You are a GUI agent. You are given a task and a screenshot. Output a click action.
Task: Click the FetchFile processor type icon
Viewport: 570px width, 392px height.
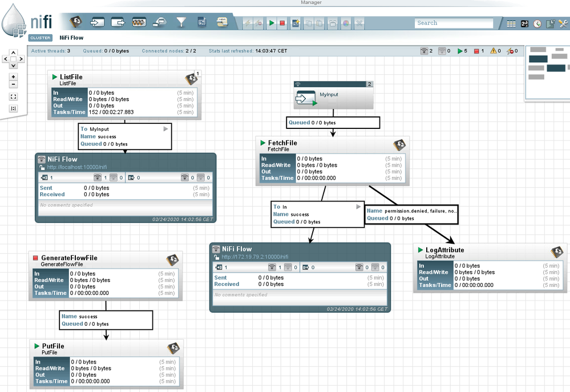click(399, 145)
